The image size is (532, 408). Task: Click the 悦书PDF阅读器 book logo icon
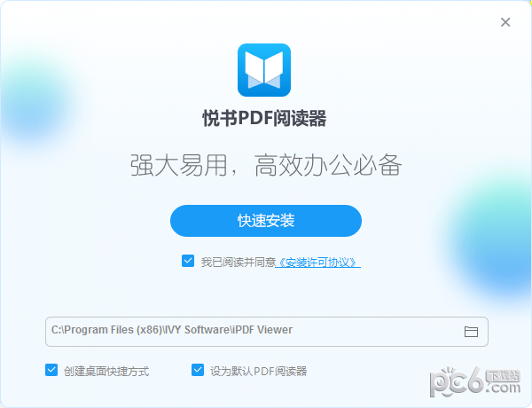pos(264,70)
